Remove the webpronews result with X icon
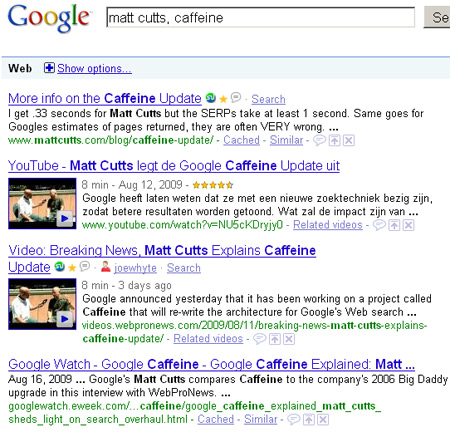Viewport: 450px width, 437px height. [x=289, y=339]
